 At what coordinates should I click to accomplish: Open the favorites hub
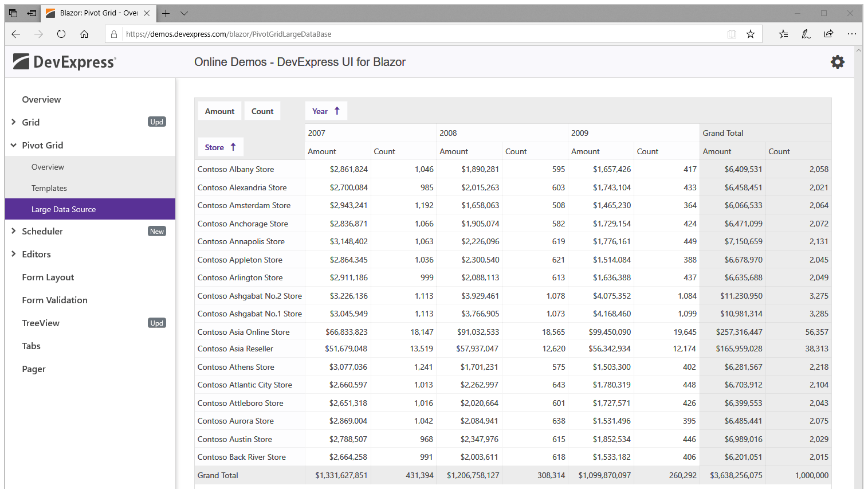pos(783,34)
